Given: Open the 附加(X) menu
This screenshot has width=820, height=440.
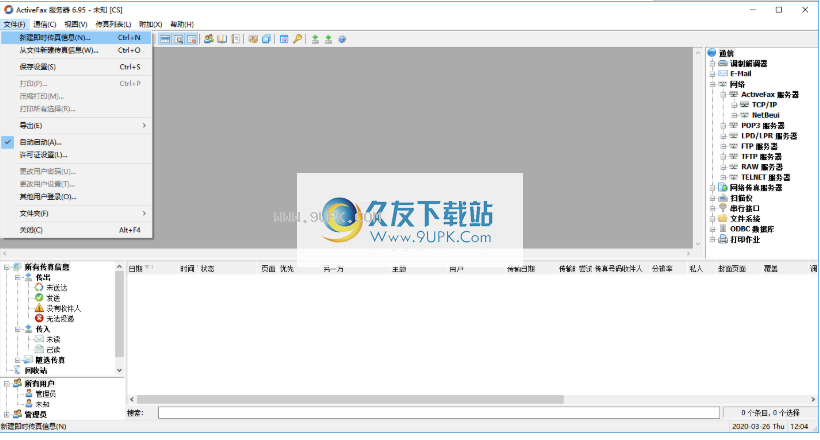Looking at the screenshot, I should coord(151,24).
